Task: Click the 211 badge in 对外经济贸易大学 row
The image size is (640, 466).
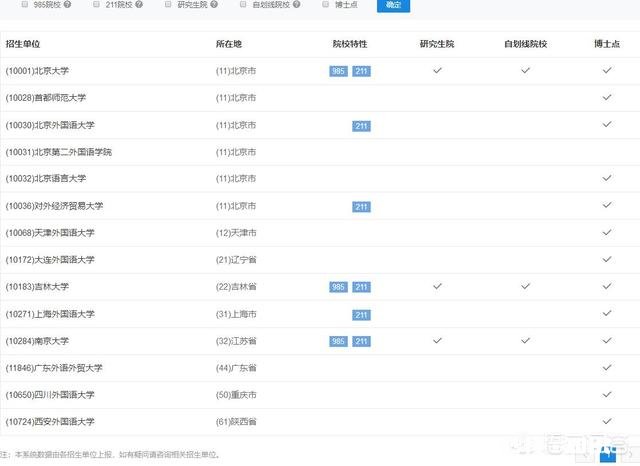Action: tap(361, 207)
